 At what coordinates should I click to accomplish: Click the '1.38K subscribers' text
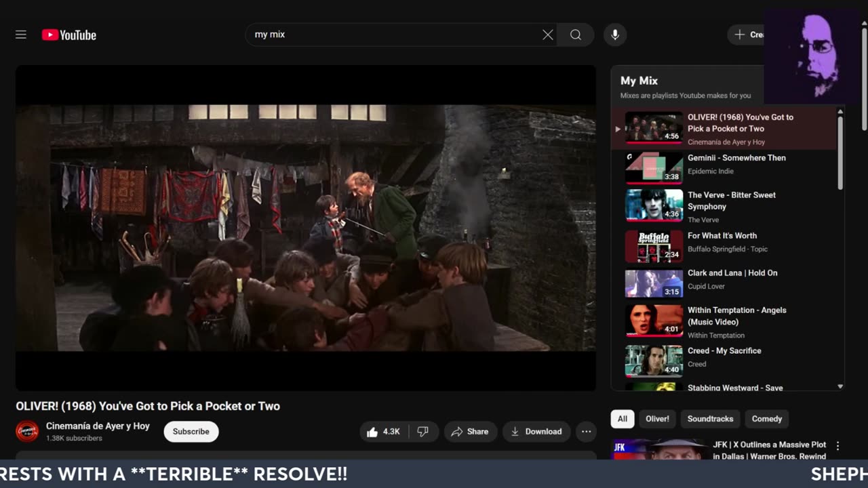74,439
